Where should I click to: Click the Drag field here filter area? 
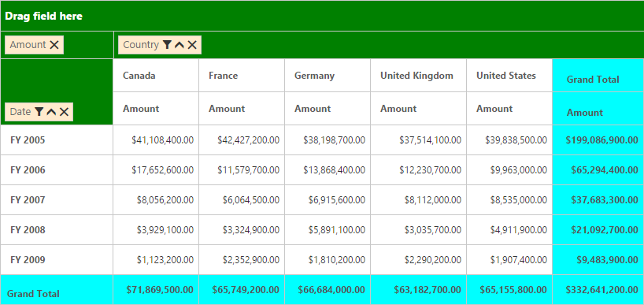tap(322, 16)
